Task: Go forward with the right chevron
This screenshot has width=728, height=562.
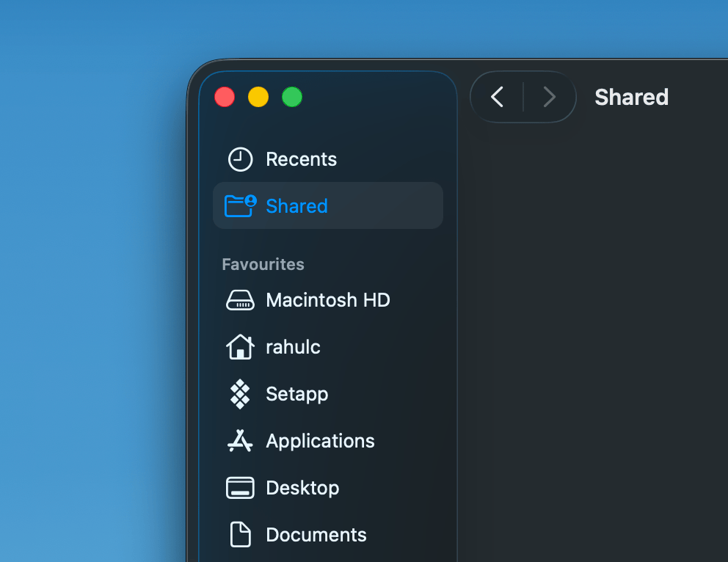Action: coord(549,97)
